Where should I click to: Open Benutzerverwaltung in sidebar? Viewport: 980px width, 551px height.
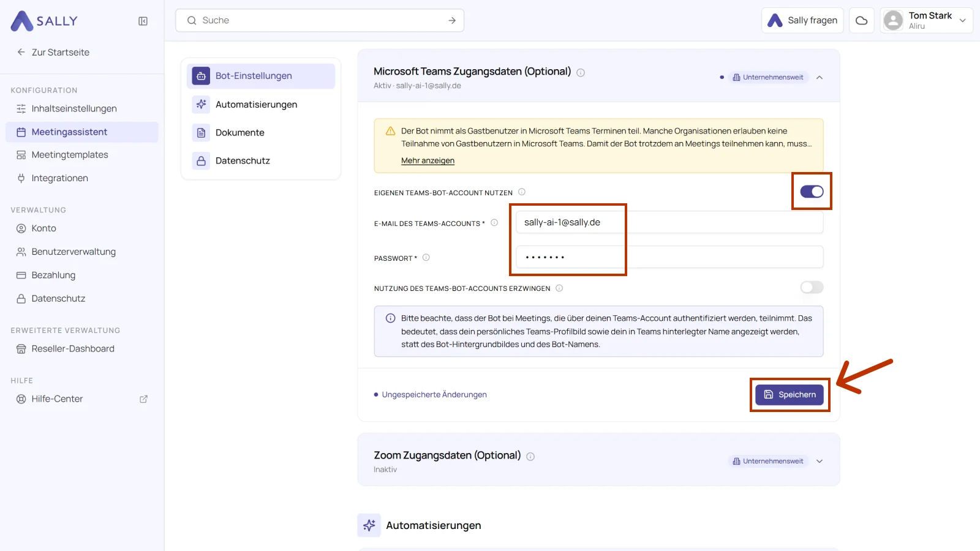(82, 252)
